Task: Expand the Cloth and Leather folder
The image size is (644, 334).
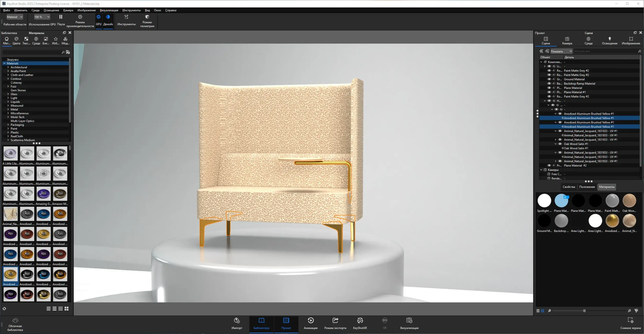Action: [x=8, y=75]
